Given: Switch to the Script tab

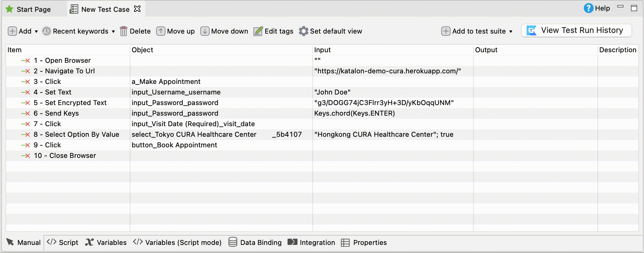Looking at the screenshot, I should coord(62,242).
